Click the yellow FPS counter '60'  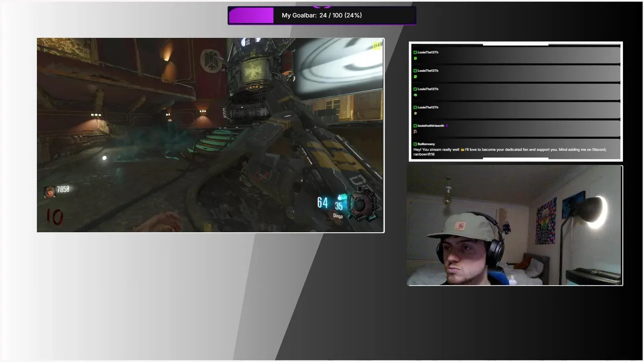pyautogui.click(x=376, y=46)
